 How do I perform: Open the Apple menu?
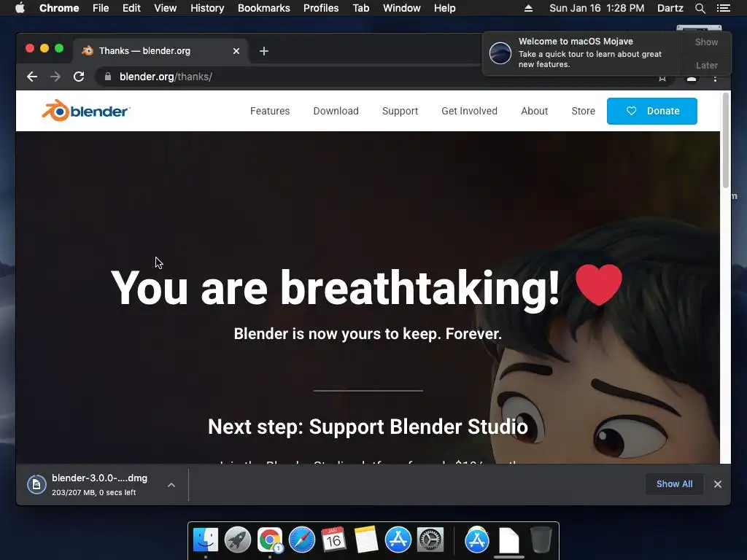(x=20, y=8)
